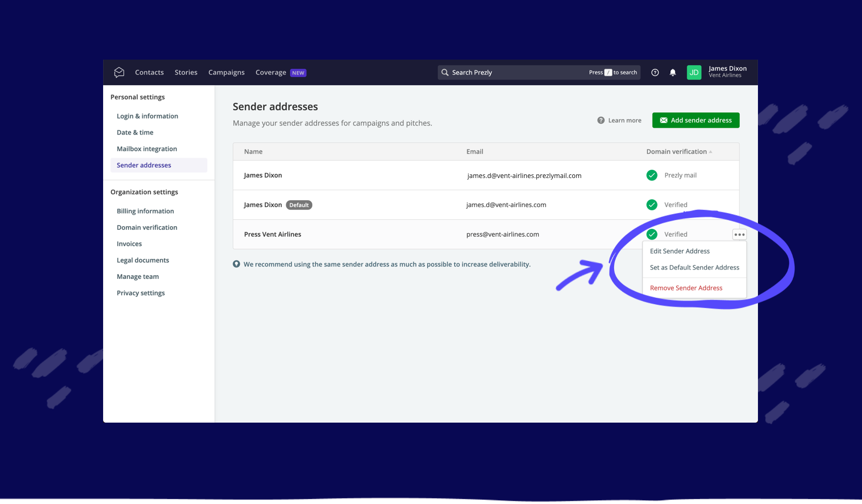Click the verified check for press@vent-airlines.com
The image size is (862, 504).
[x=652, y=234]
